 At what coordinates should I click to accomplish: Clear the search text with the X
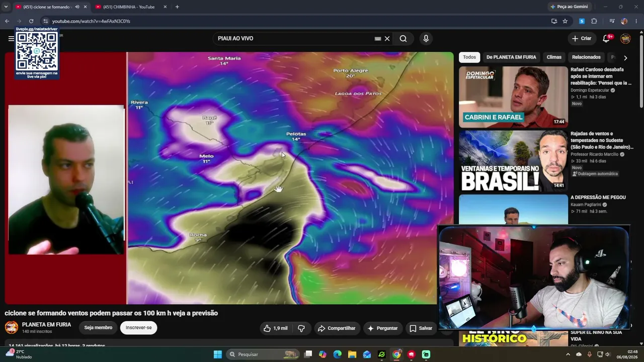point(387,39)
